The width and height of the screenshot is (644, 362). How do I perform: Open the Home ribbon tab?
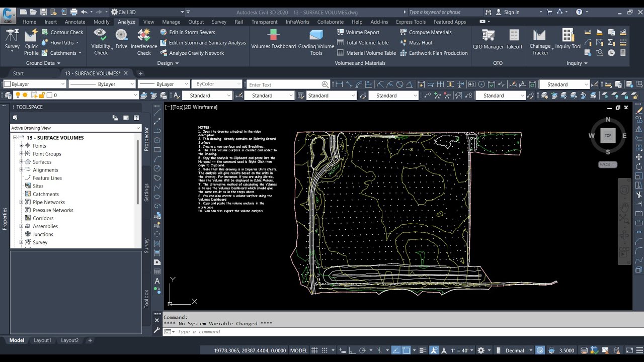point(29,22)
